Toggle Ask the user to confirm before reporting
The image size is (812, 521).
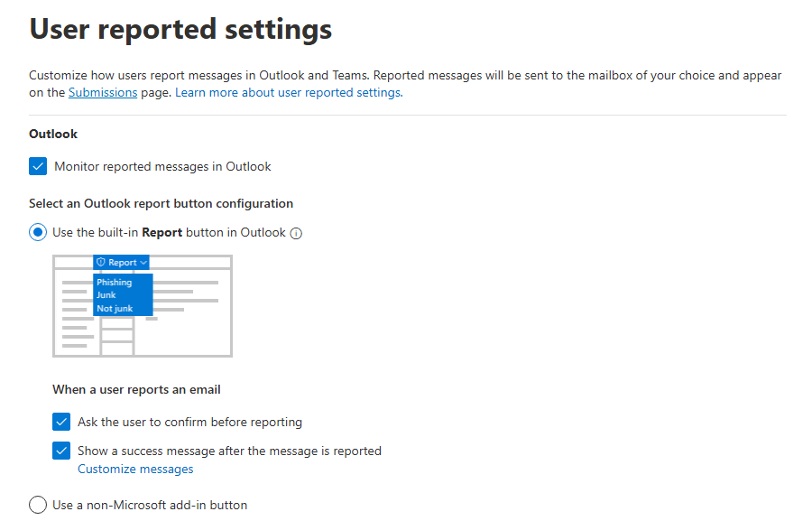(x=61, y=422)
